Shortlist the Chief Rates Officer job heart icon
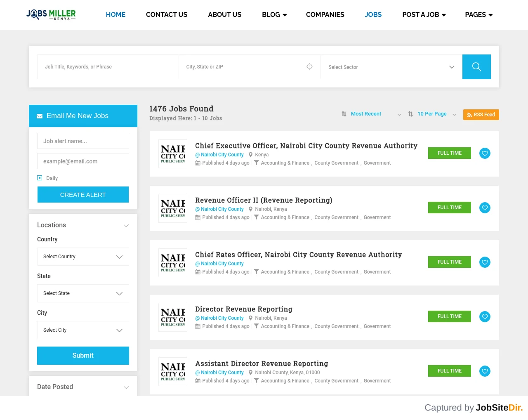Viewport: 528px width, 420px height. pos(485,262)
